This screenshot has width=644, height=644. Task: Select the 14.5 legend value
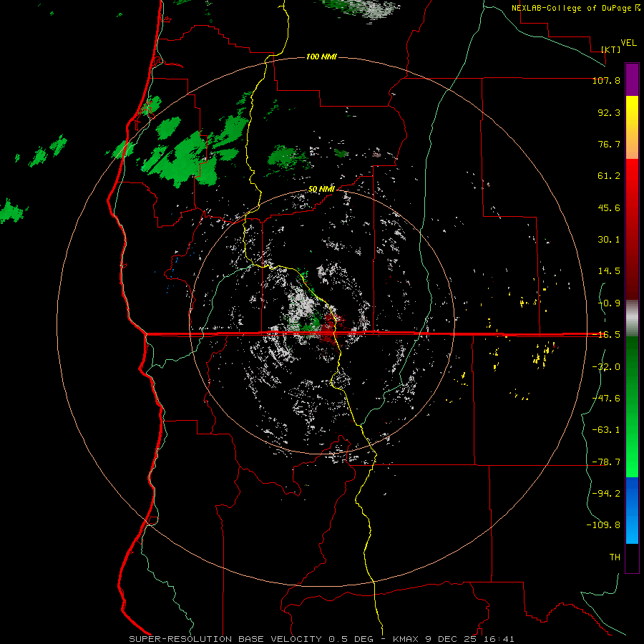point(609,271)
